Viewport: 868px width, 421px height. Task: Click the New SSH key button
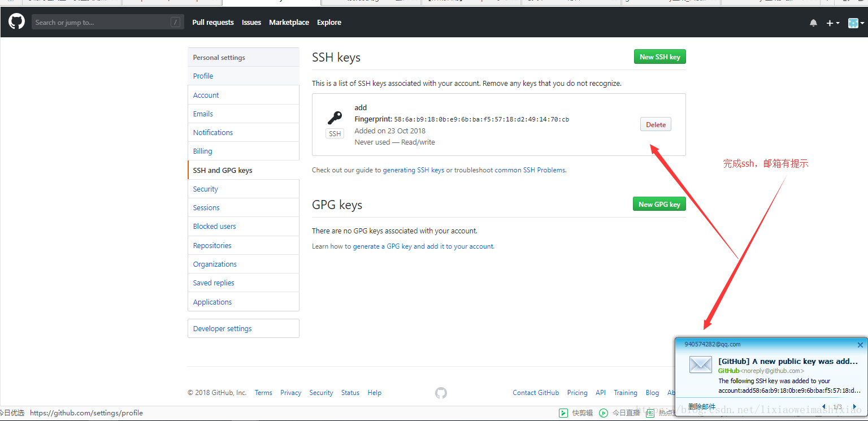pyautogui.click(x=659, y=57)
